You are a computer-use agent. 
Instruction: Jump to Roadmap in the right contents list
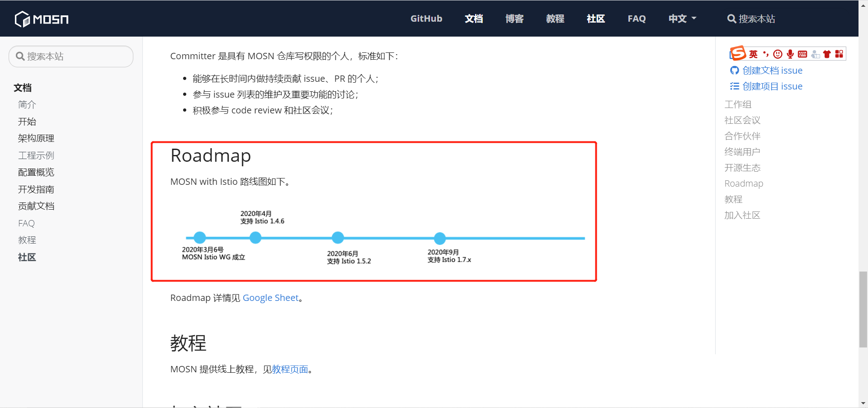pyautogui.click(x=744, y=183)
